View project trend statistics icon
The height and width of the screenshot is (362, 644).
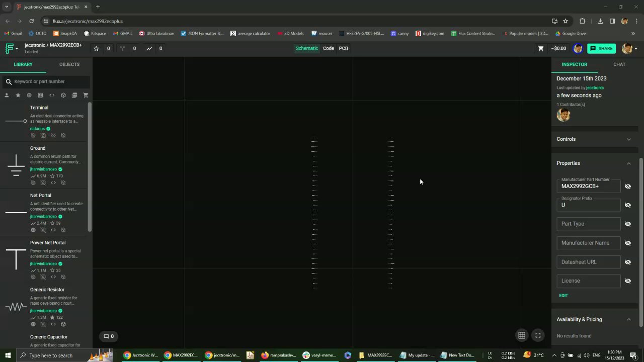149,48
